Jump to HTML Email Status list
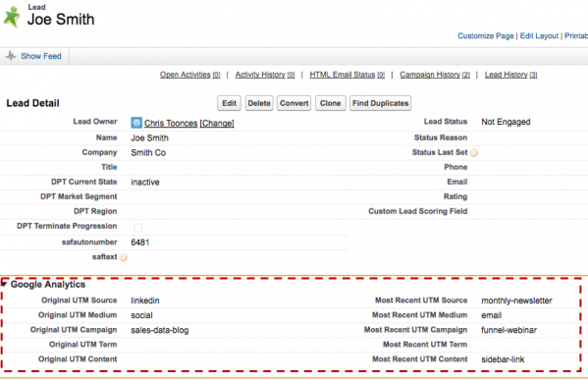The image size is (588, 380). [x=347, y=75]
